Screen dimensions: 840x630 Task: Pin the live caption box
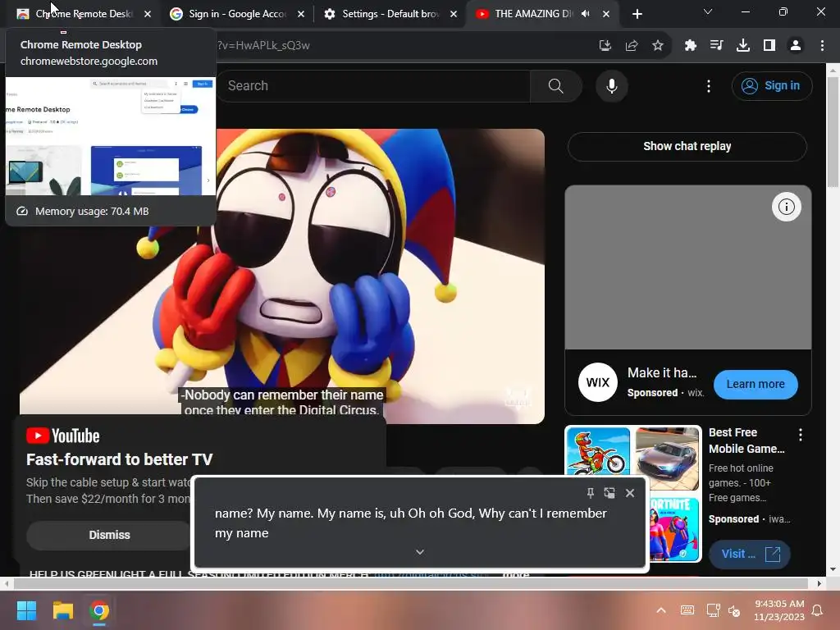(591, 493)
